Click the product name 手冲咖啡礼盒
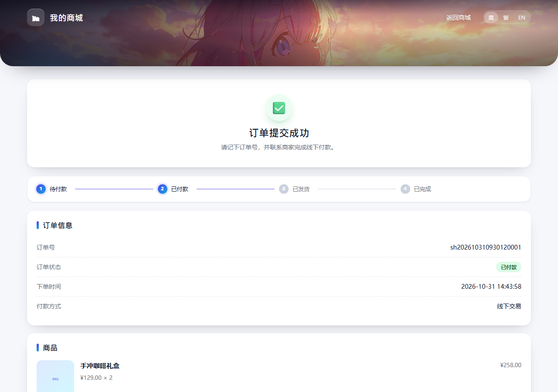This screenshot has height=392, width=558. 100,366
